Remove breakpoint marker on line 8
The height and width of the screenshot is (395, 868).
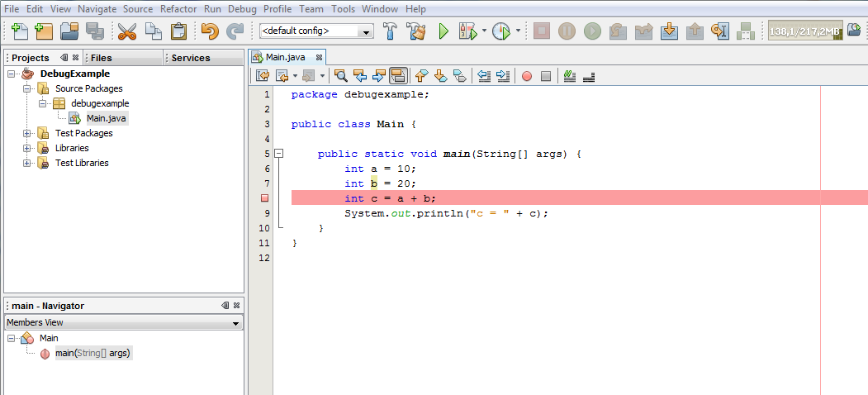tap(264, 198)
